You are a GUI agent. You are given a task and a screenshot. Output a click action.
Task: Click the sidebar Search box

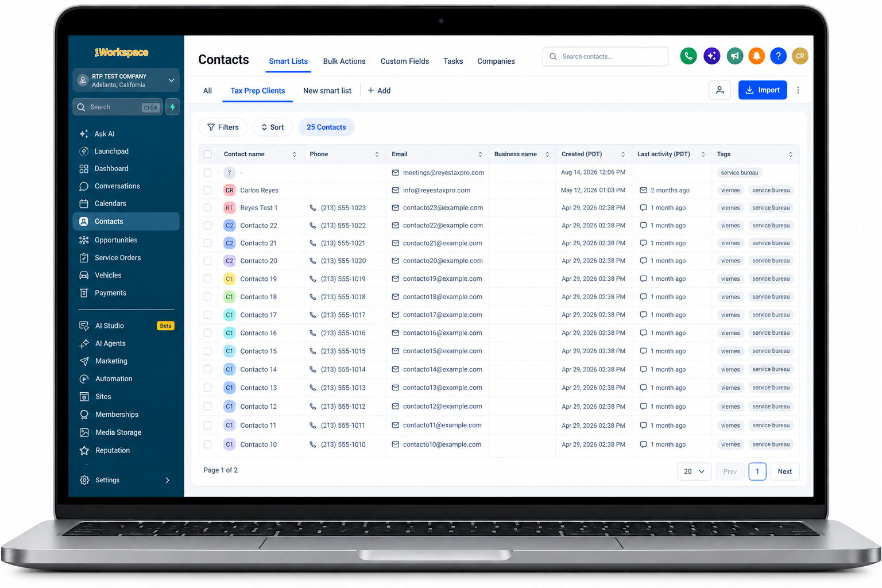pos(118,107)
